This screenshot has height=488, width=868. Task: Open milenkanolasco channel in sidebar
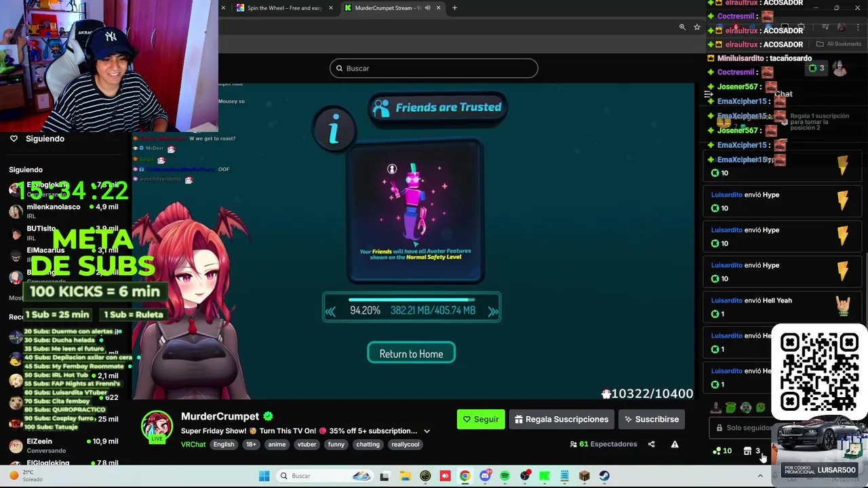click(64, 211)
